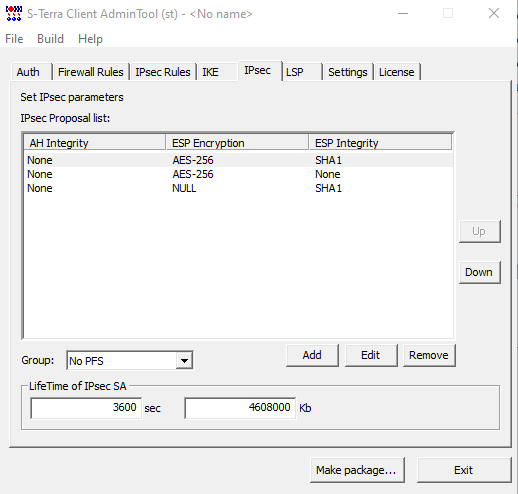Switch to the Firewall Rules tab
Viewport: 518px width, 494px height.
(91, 72)
